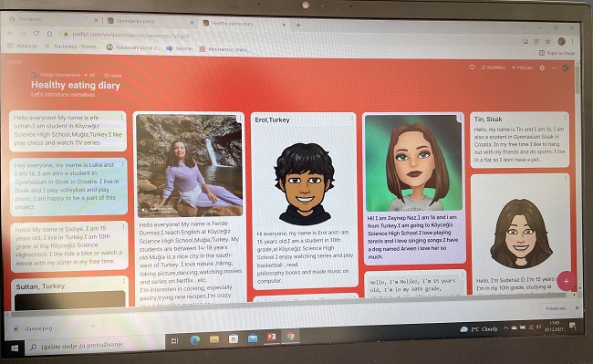The width and height of the screenshot is (593, 364).
Task: Bookmark page with star icon
Action: coord(547,41)
